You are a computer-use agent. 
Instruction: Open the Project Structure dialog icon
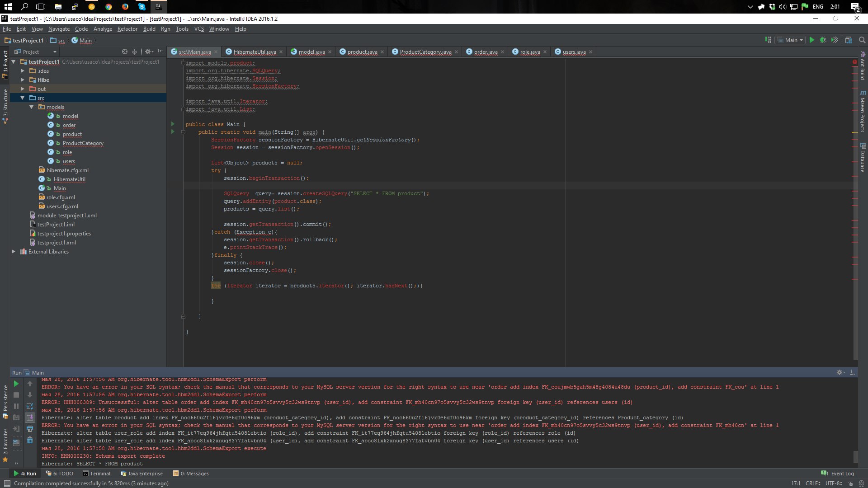pos(849,40)
